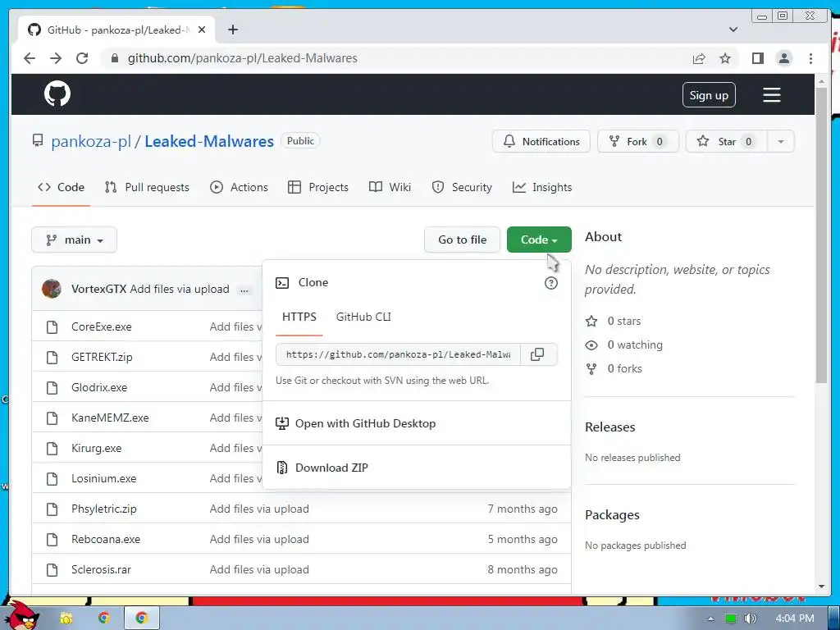Click the address bar URL
This screenshot has height=630, width=840.
click(242, 58)
